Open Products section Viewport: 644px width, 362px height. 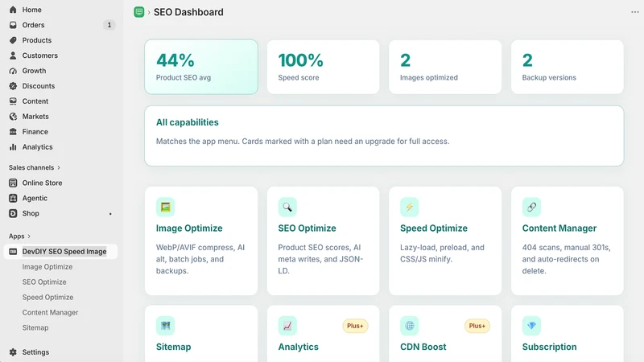(x=36, y=40)
